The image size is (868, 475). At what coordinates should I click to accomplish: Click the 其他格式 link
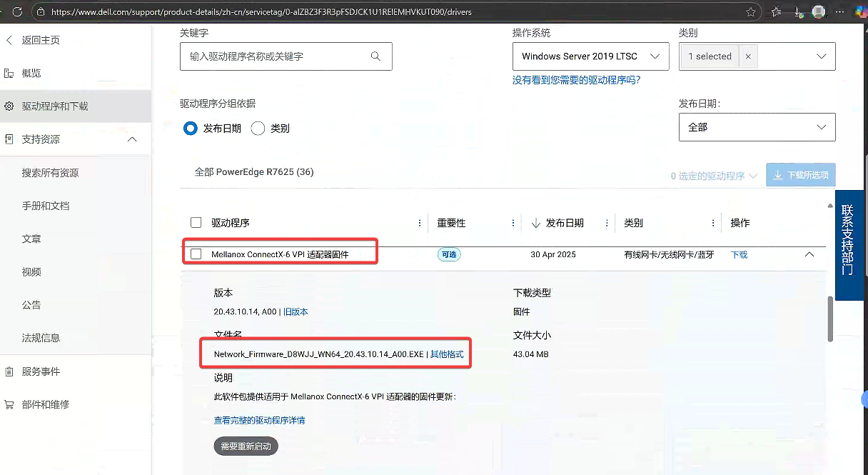[x=447, y=354]
